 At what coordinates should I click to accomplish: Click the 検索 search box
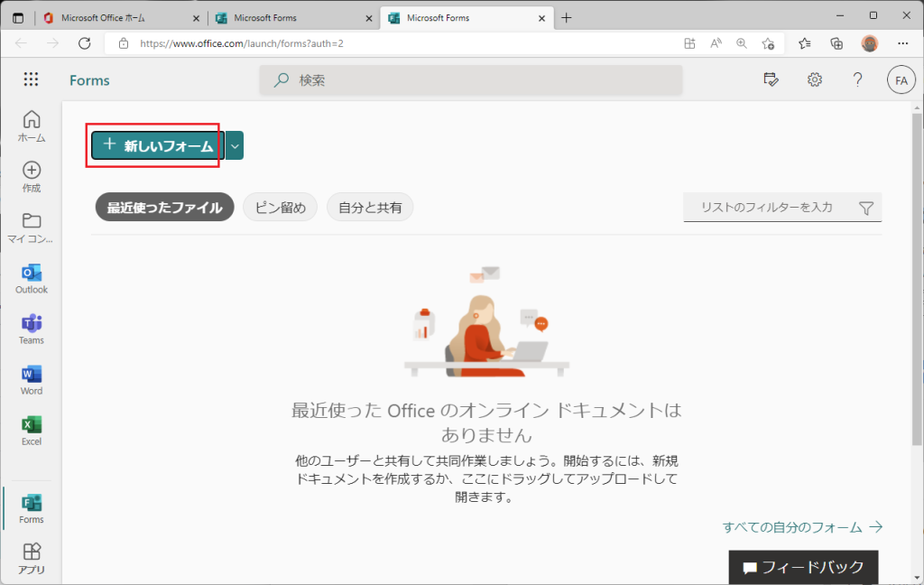[x=471, y=80]
